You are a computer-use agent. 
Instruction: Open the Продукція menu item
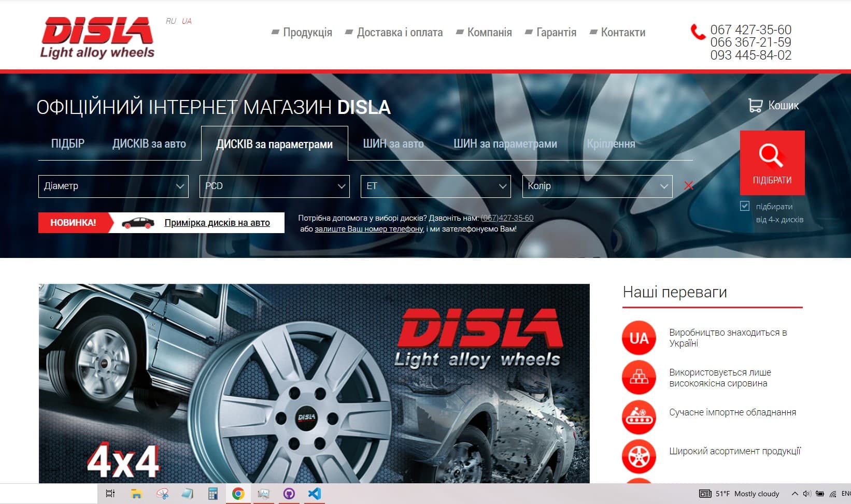click(x=307, y=33)
